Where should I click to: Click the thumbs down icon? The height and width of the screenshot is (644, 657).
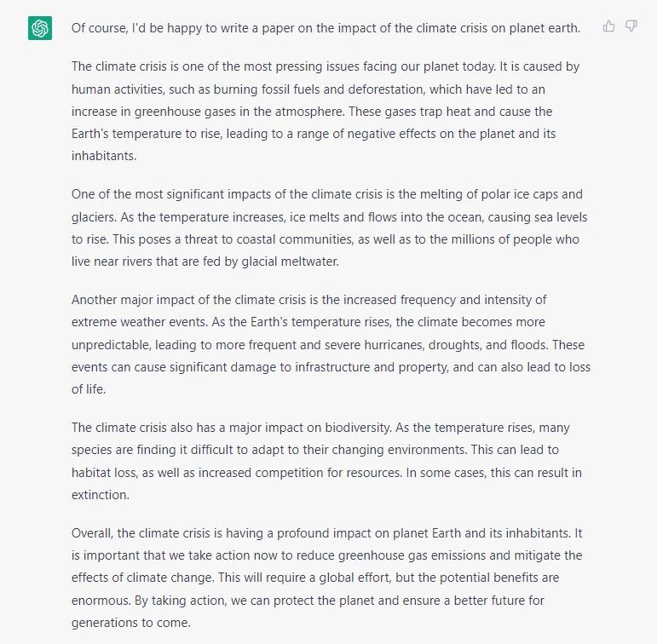tap(631, 26)
